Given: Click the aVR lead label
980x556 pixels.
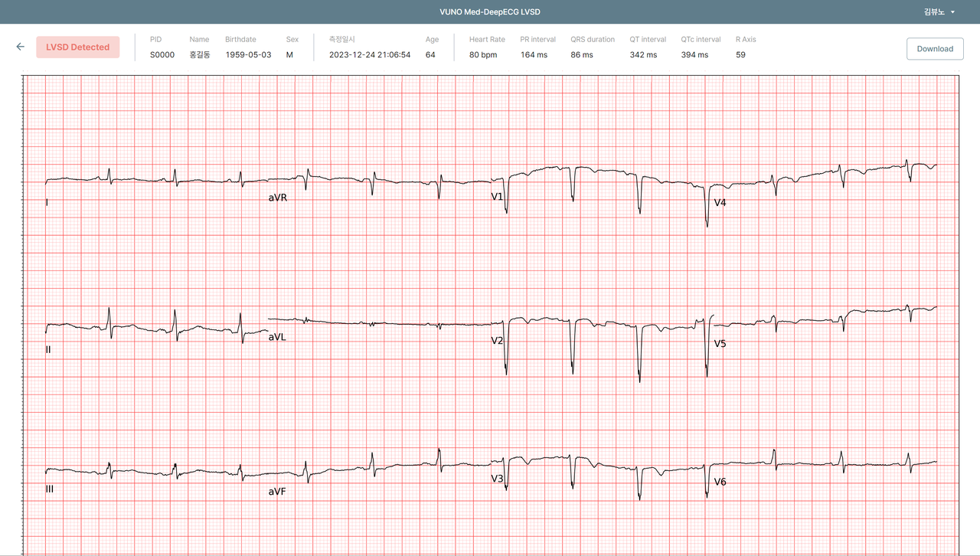Looking at the screenshot, I should click(x=276, y=197).
